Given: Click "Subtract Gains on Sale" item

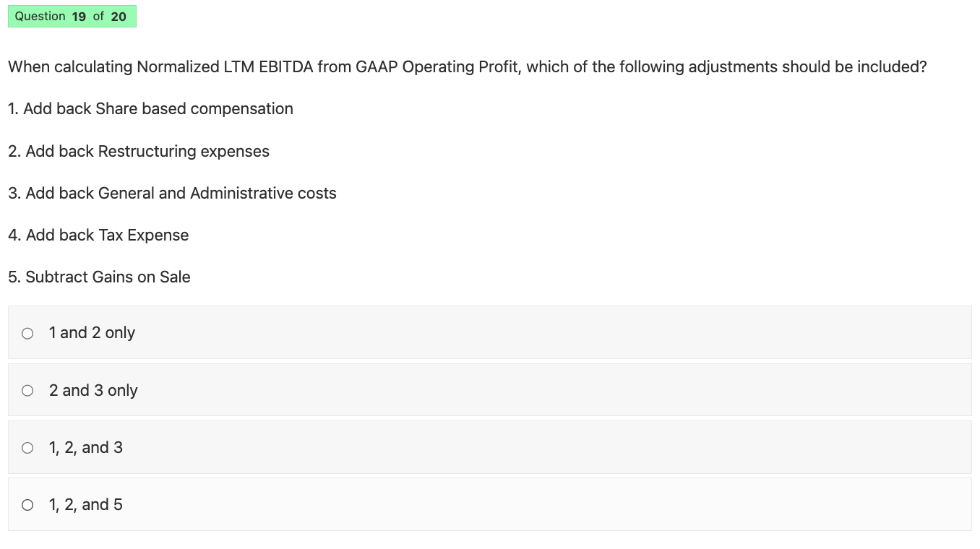Looking at the screenshot, I should pyautogui.click(x=99, y=277).
